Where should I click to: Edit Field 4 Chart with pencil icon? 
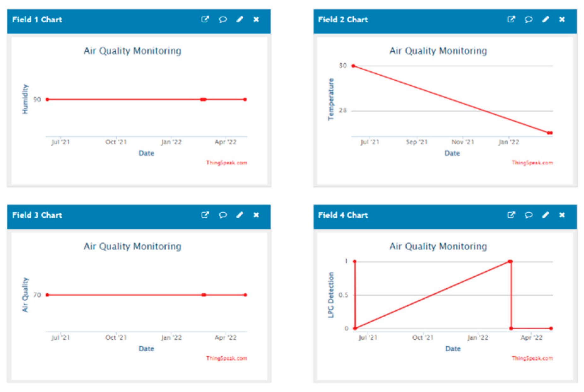546,215
